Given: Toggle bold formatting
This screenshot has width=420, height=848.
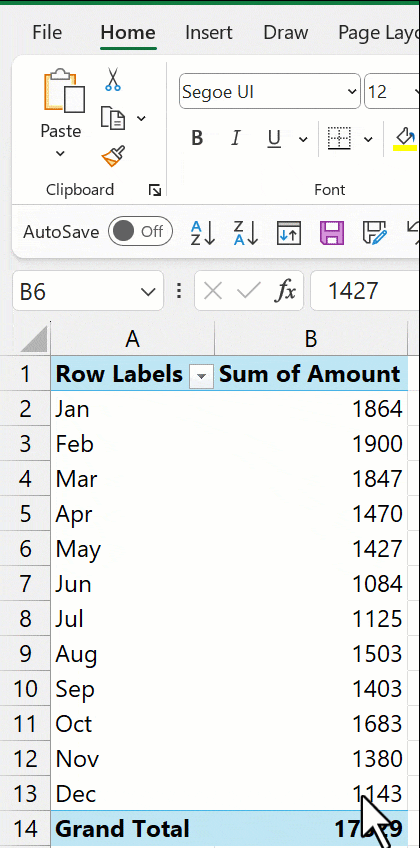Looking at the screenshot, I should 197,139.
